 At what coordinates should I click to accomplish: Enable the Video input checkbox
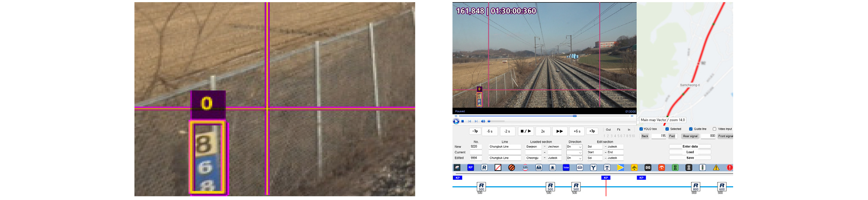click(715, 129)
